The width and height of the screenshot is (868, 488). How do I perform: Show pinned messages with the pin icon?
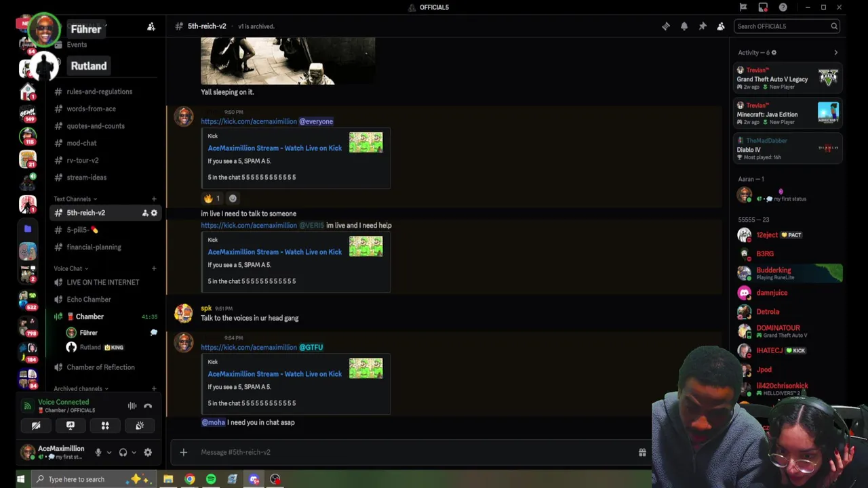(x=703, y=26)
